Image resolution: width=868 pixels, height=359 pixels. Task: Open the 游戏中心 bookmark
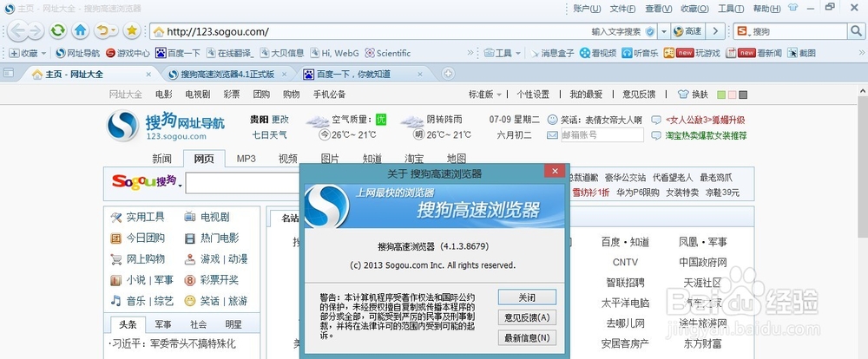point(128,53)
